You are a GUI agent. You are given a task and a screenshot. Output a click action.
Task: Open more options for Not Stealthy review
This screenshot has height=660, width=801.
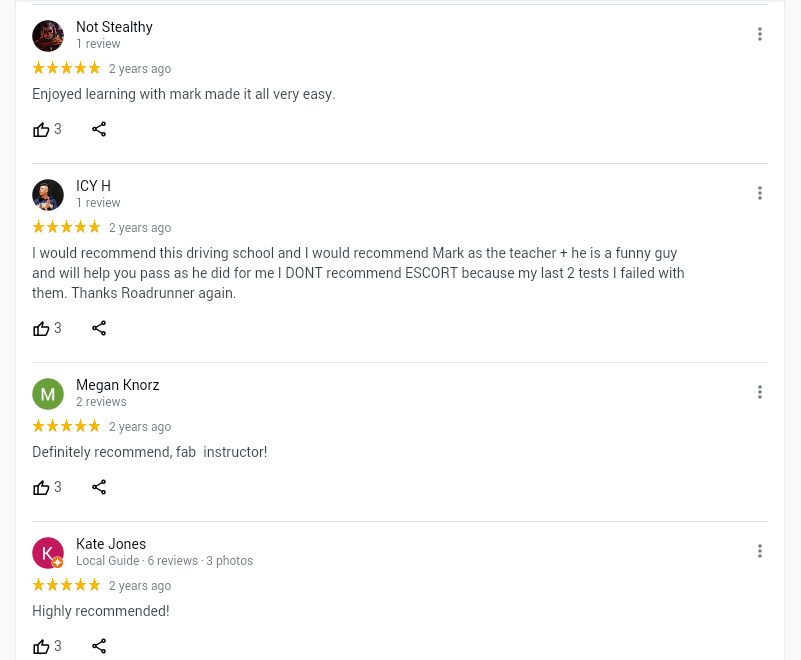[760, 34]
